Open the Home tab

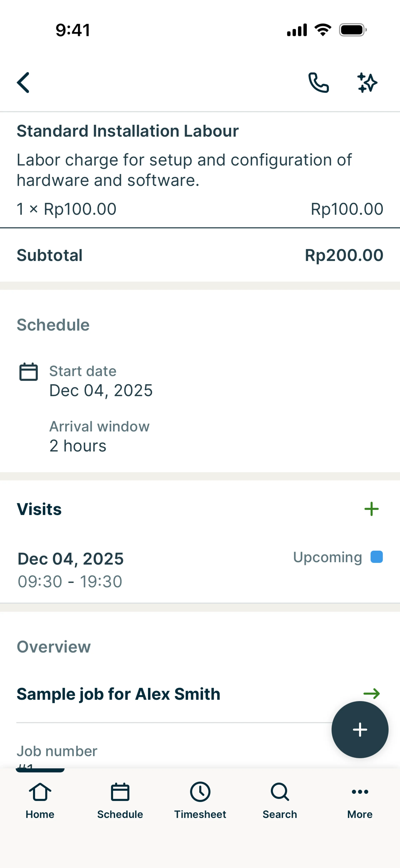coord(40,800)
